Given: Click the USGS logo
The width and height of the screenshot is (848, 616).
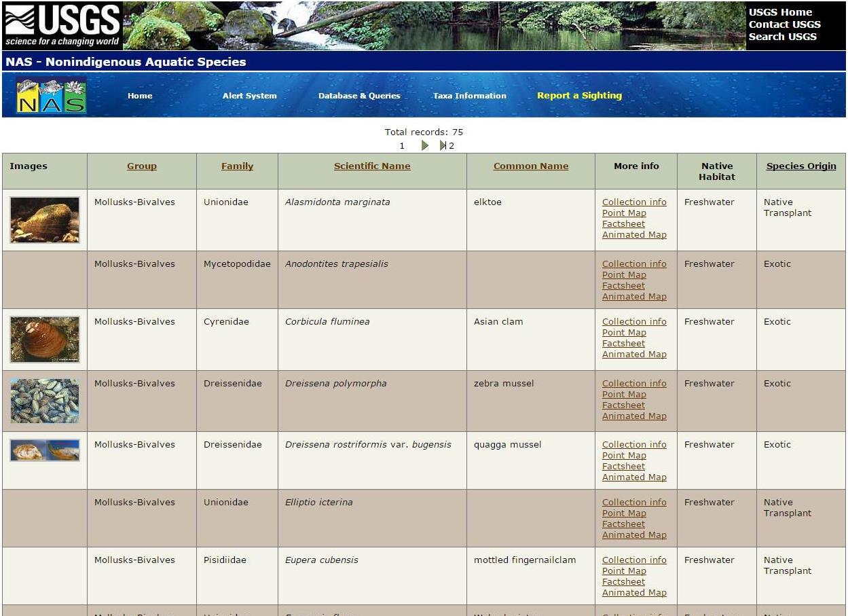Looking at the screenshot, I should 62,26.
